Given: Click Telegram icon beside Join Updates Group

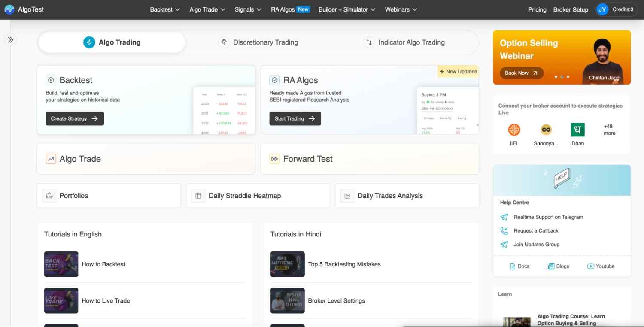Looking at the screenshot, I should [x=504, y=245].
